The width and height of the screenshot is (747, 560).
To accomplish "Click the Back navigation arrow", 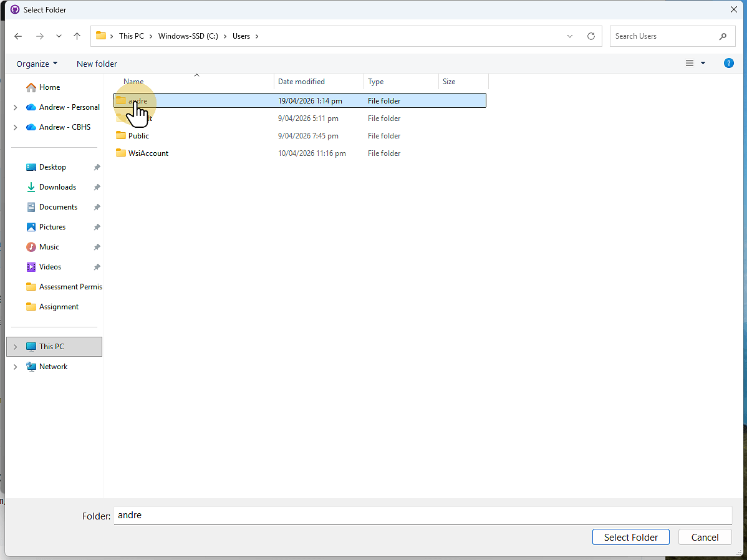I will pyautogui.click(x=18, y=36).
